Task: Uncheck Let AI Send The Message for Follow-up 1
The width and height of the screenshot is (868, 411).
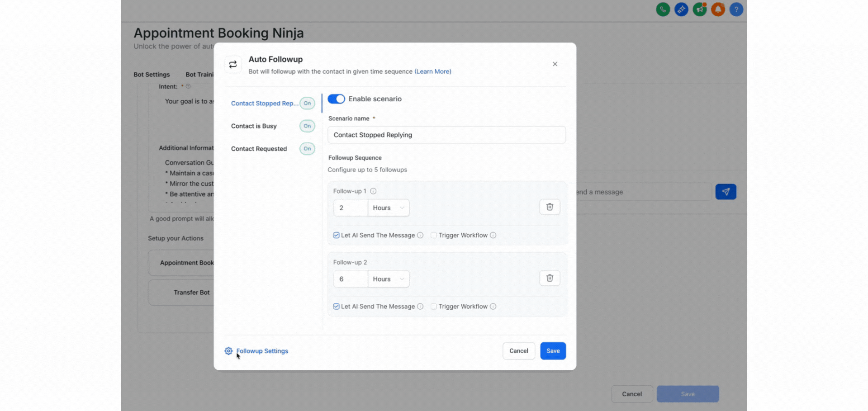Action: click(x=337, y=235)
